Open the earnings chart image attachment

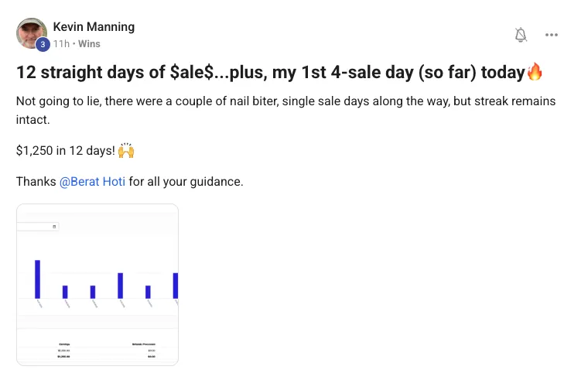(x=97, y=284)
